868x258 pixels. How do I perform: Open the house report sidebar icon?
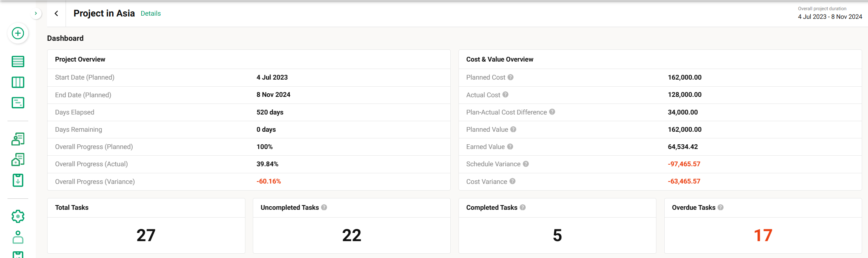pos(18,160)
